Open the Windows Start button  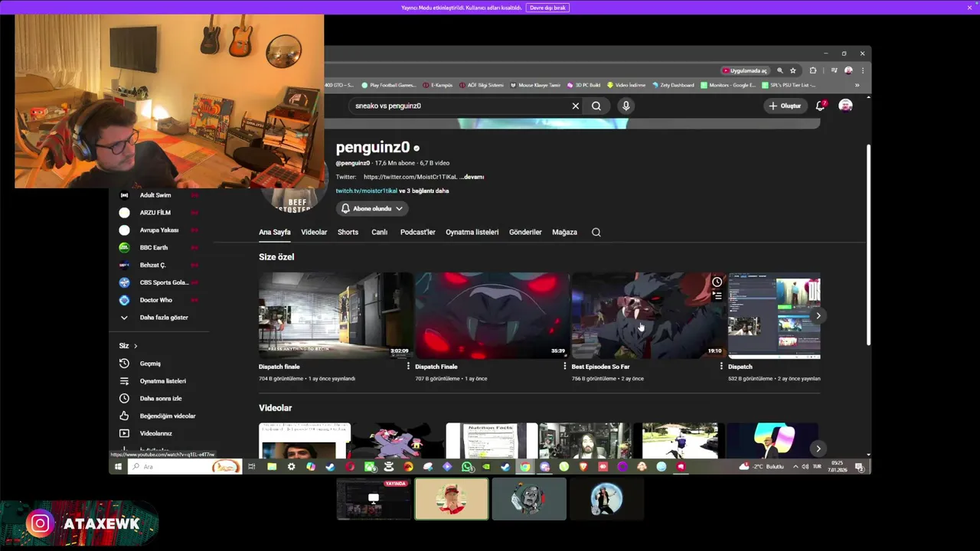pyautogui.click(x=118, y=467)
